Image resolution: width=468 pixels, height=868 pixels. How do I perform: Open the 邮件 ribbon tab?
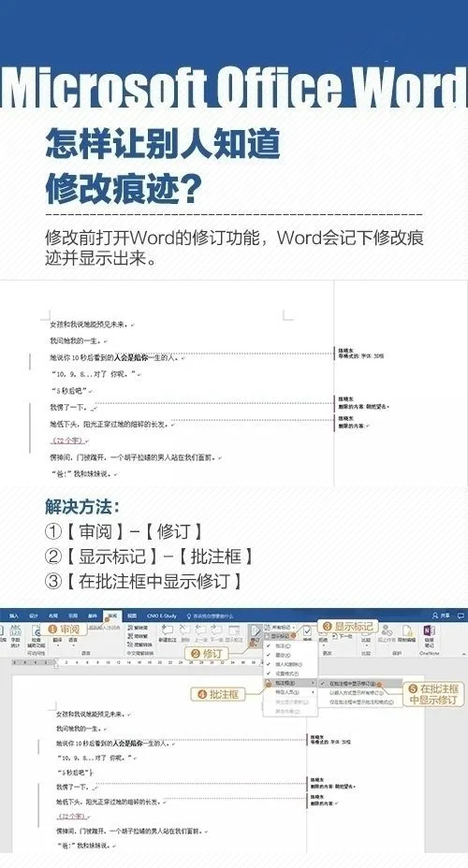click(92, 616)
